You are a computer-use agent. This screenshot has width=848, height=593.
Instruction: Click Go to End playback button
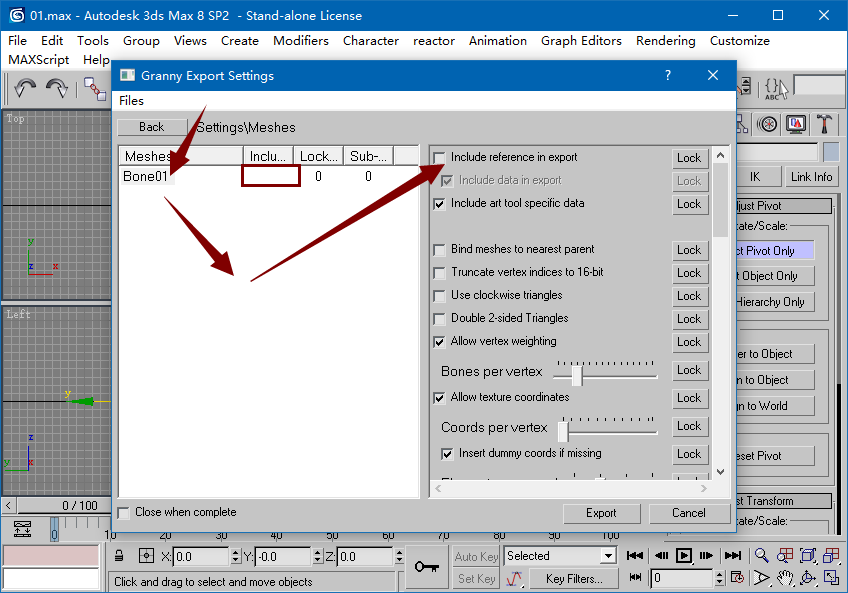(x=733, y=556)
